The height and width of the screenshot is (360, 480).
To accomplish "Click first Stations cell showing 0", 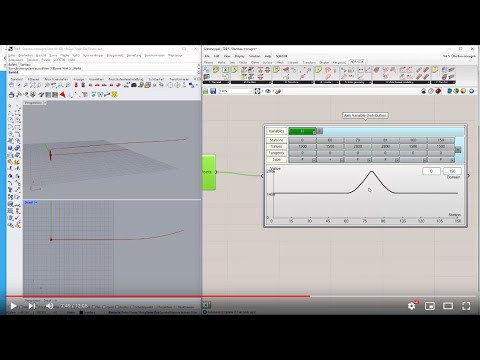I will tap(302, 140).
